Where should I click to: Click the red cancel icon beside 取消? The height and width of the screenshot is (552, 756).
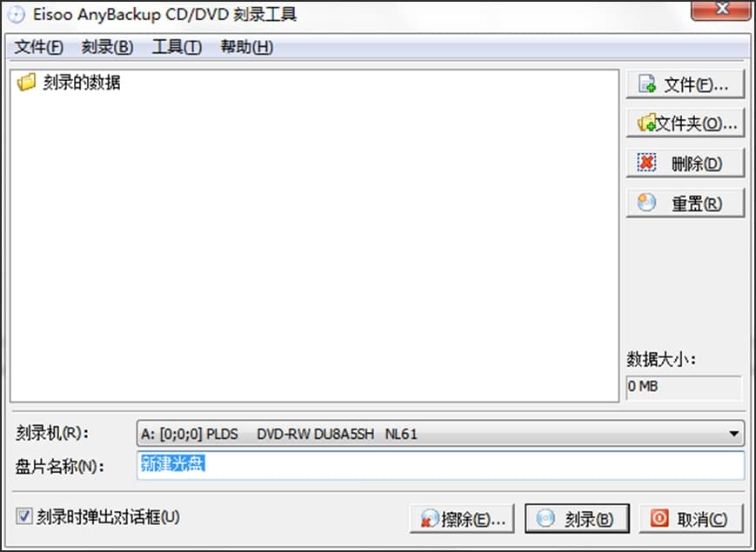(659, 518)
